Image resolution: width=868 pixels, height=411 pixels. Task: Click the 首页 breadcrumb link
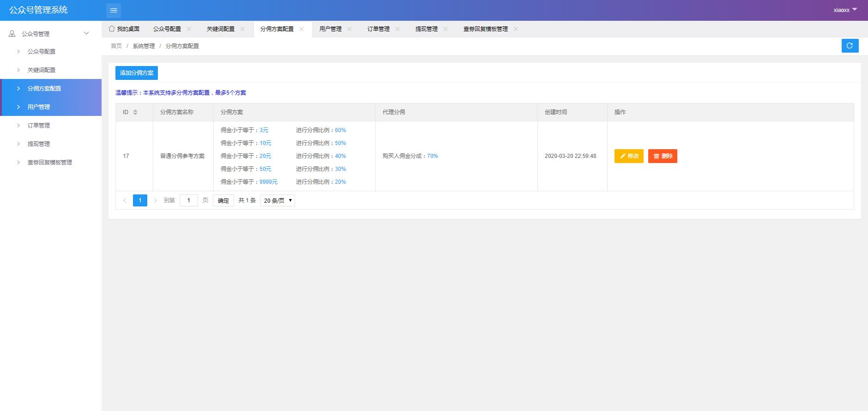point(116,46)
